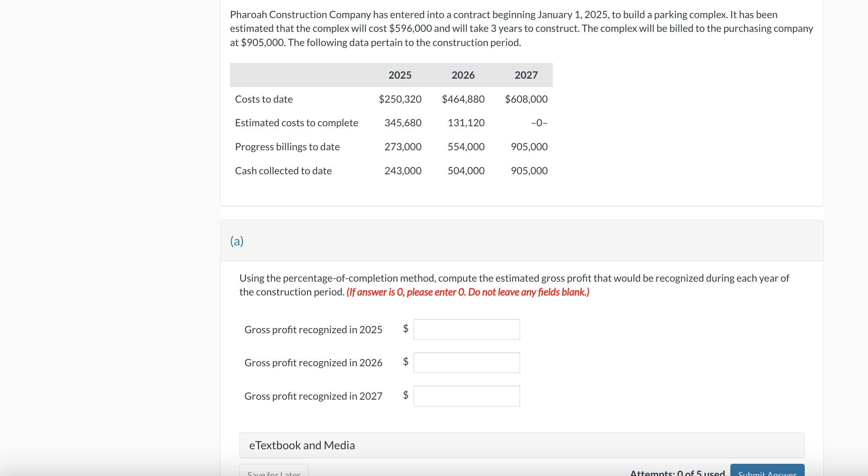Click the Costs to date row label
This screenshot has width=868, height=476.
(x=264, y=99)
